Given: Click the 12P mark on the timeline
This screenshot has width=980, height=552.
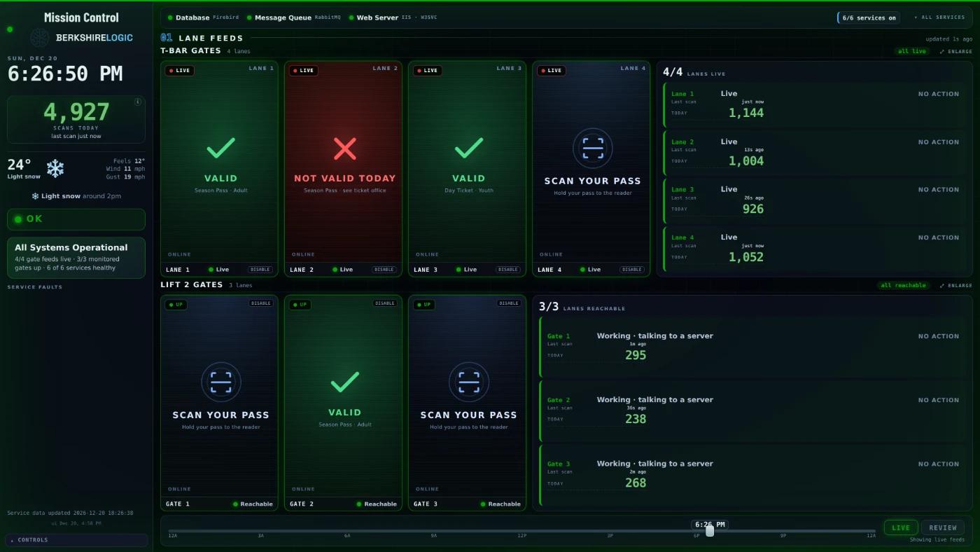Looking at the screenshot, I should click(x=521, y=535).
